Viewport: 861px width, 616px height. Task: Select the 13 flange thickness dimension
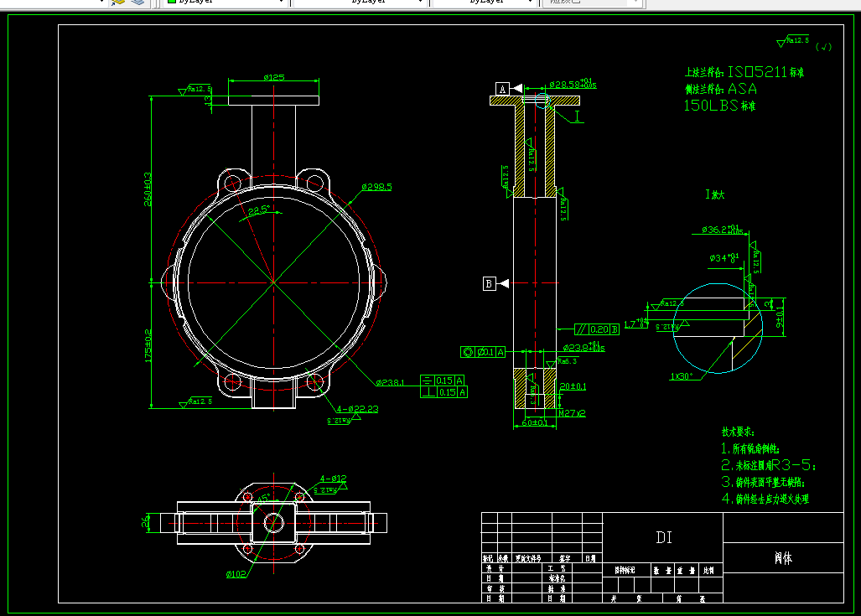(207, 101)
